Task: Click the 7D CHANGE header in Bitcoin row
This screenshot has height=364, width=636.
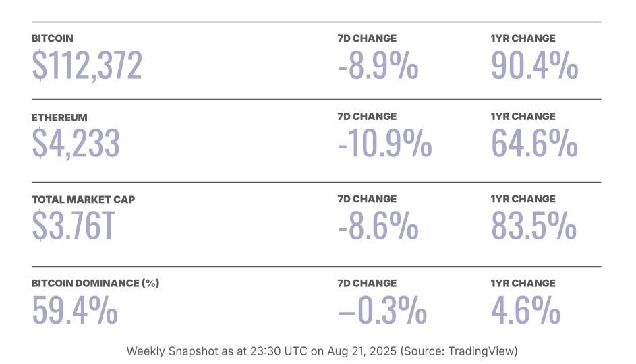Action: coord(367,38)
